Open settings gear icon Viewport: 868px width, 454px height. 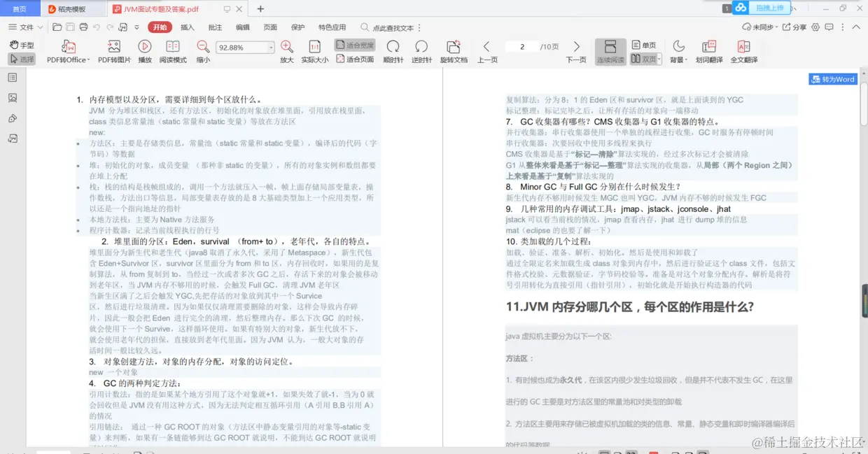point(815,27)
